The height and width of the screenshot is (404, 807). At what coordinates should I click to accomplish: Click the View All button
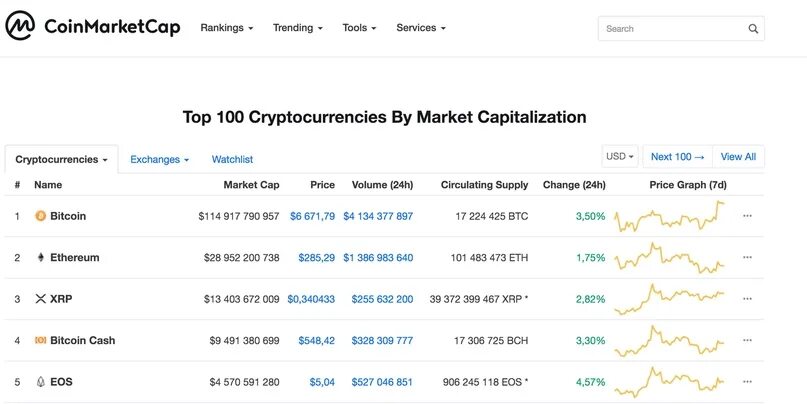click(x=738, y=157)
